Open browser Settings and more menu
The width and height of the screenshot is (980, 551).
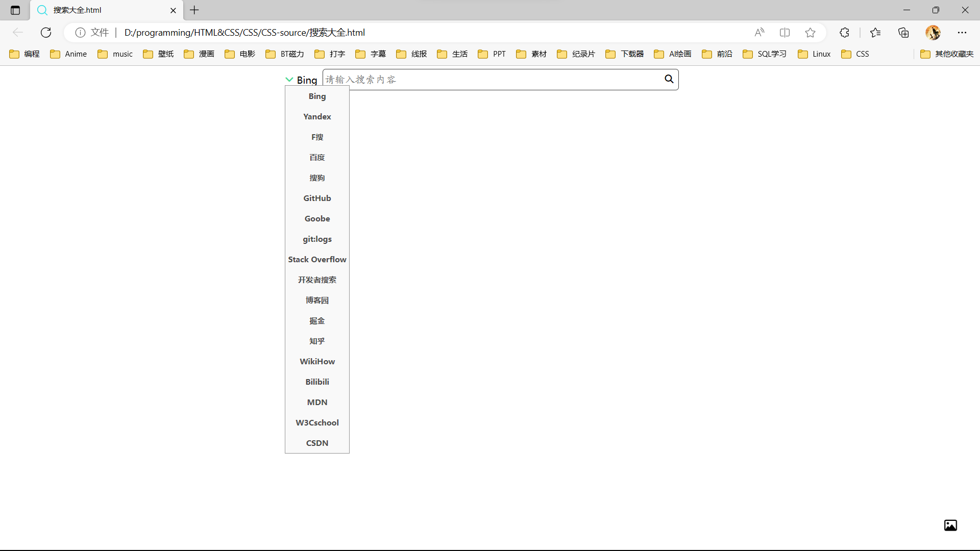[x=962, y=33]
